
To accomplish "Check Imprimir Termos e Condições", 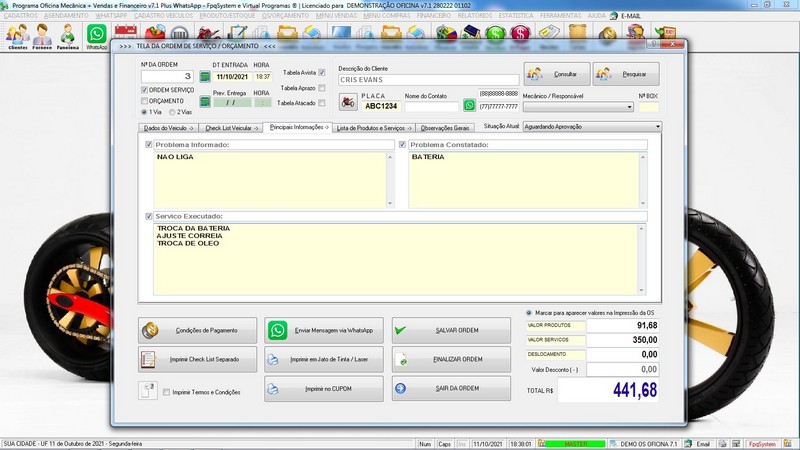I will [x=166, y=392].
